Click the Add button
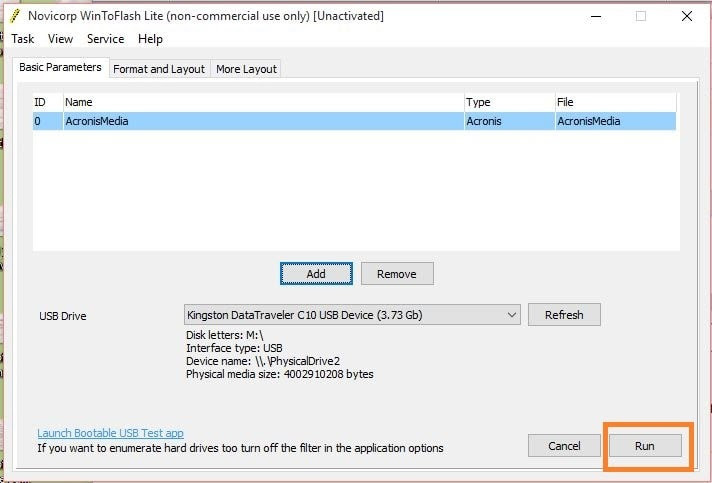 pyautogui.click(x=316, y=274)
